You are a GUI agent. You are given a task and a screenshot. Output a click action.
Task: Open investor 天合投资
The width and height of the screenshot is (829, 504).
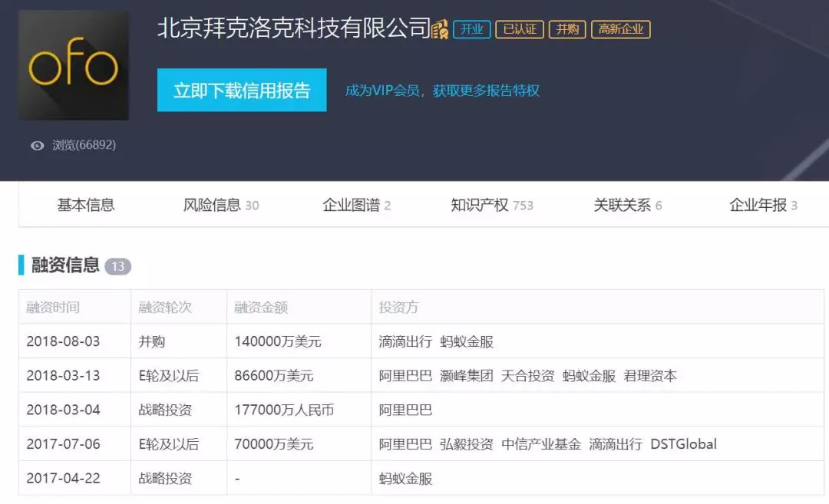point(527,376)
